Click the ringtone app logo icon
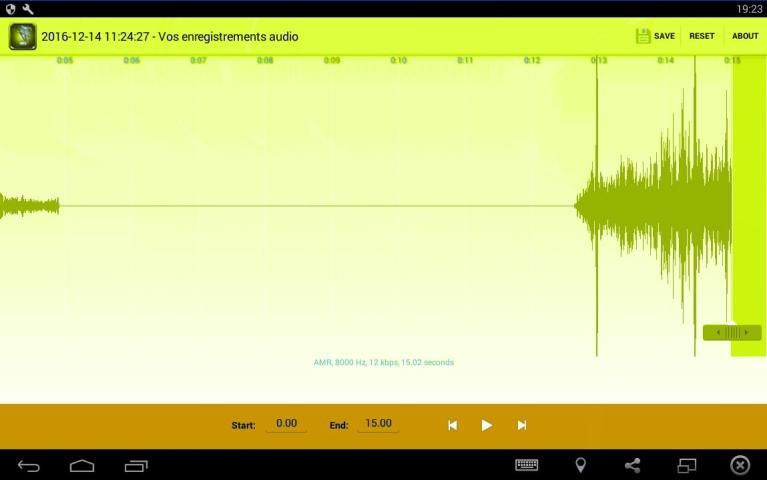This screenshot has width=767, height=480. (x=23, y=36)
